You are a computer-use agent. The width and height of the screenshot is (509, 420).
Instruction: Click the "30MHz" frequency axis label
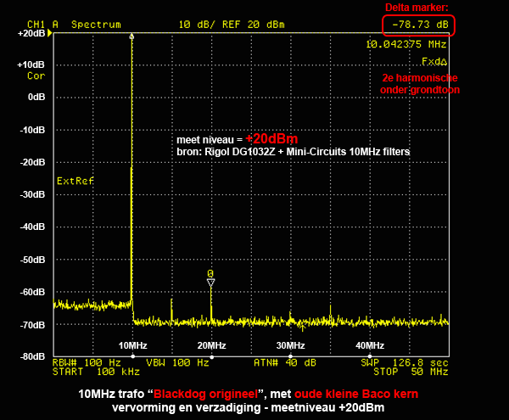click(x=290, y=345)
